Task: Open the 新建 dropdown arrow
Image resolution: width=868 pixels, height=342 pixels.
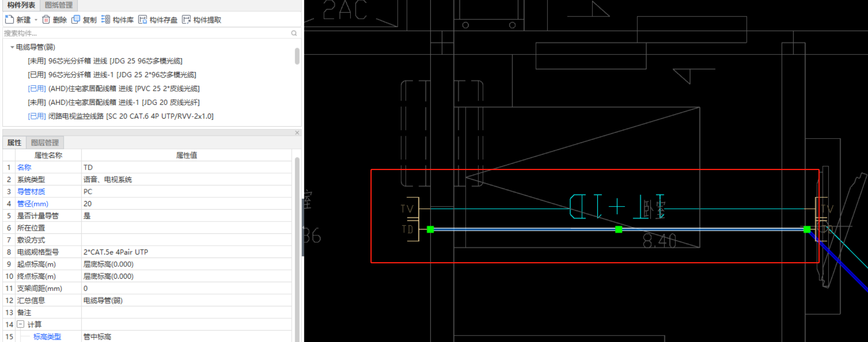Action: tap(36, 20)
